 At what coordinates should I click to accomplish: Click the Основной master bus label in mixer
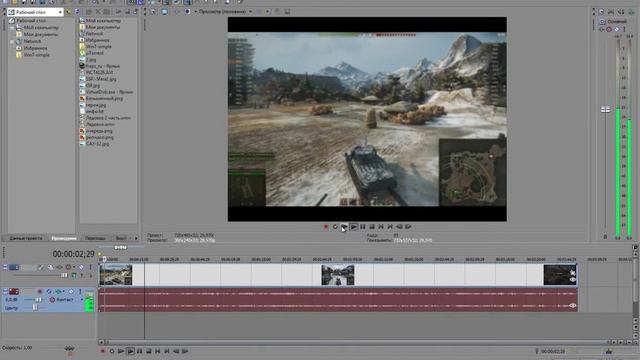coord(616,21)
